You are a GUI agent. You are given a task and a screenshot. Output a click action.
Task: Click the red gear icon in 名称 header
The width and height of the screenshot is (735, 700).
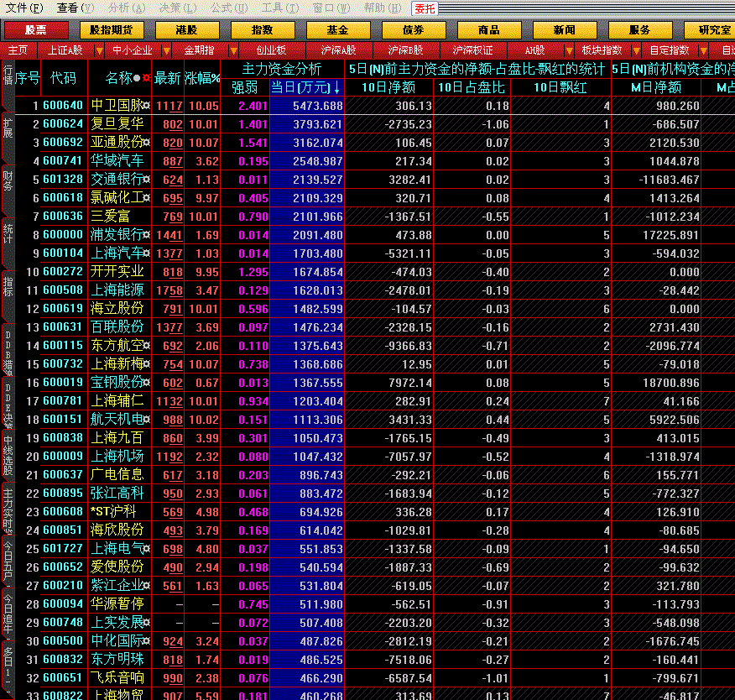tap(146, 78)
